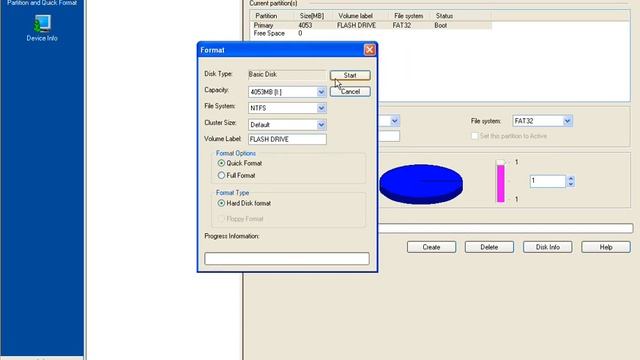Decrease the partition count spinner
Image resolution: width=640 pixels, height=360 pixels.
571,184
